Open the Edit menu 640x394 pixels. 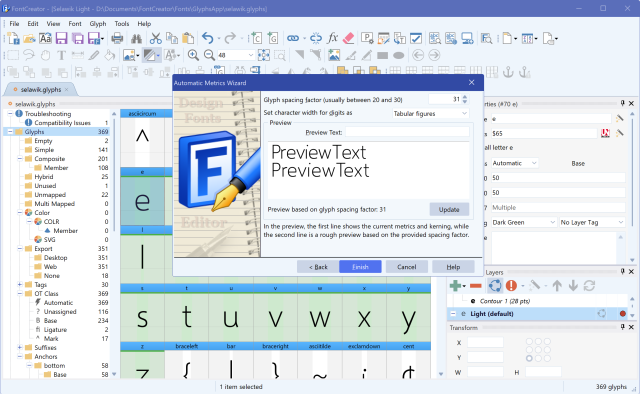33,24
